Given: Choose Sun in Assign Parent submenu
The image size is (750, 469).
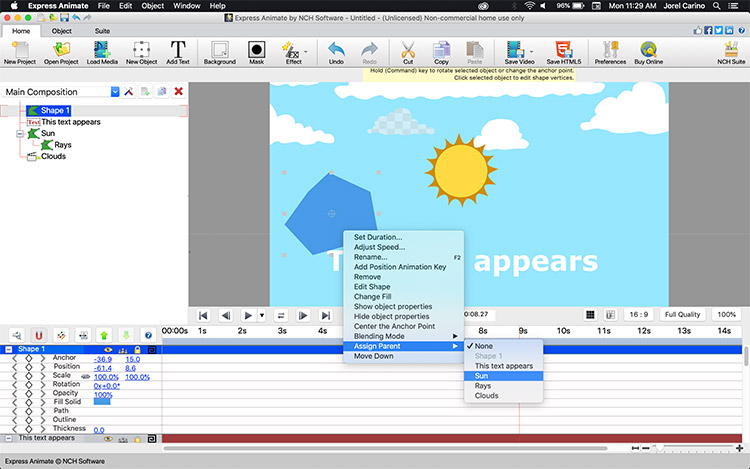Looking at the screenshot, I should (503, 376).
